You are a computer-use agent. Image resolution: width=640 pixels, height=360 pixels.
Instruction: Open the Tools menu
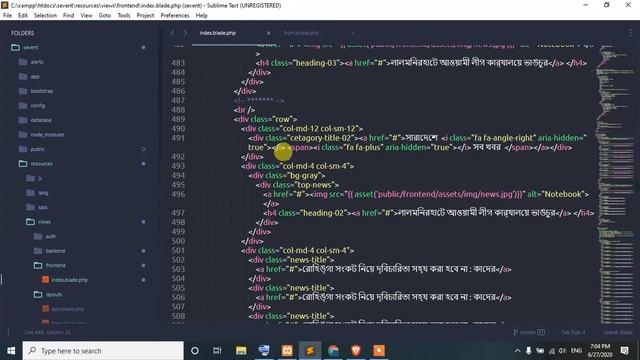point(124,16)
